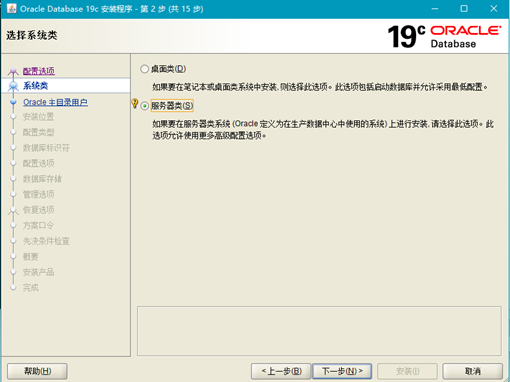The height and width of the screenshot is (382, 510).
Task: Click the 恢复选项 step node icon
Action: click(x=13, y=210)
